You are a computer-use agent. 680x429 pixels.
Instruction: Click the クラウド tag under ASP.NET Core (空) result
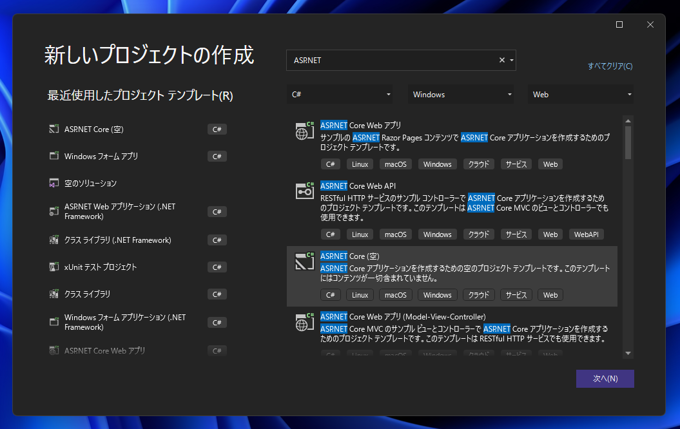click(478, 295)
